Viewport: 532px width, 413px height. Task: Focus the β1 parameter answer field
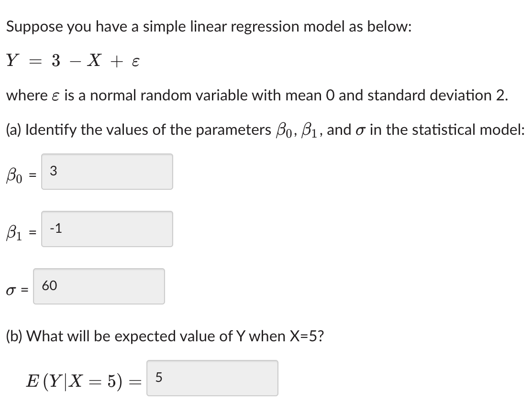pyautogui.click(x=106, y=229)
